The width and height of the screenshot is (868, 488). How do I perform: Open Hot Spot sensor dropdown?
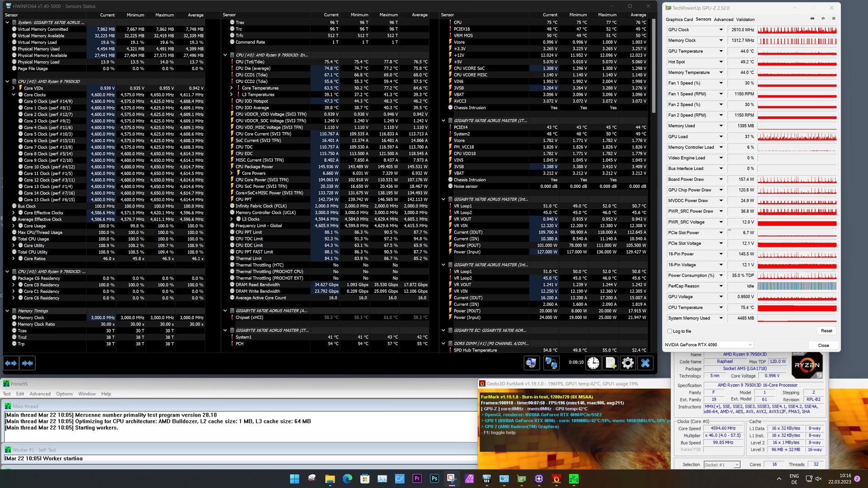(x=721, y=62)
